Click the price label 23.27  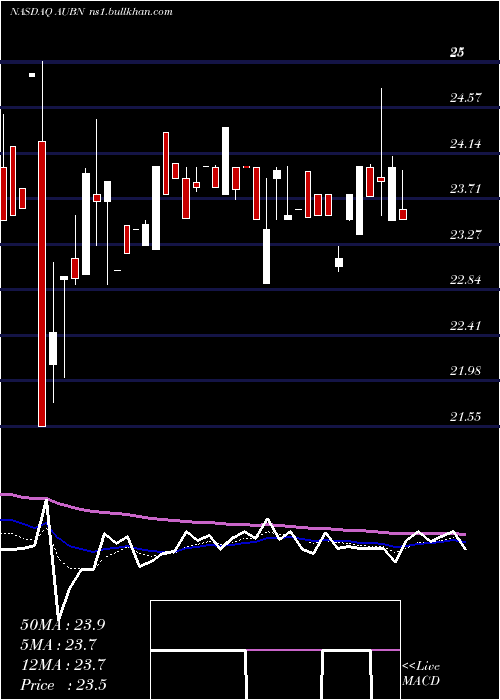(466, 235)
